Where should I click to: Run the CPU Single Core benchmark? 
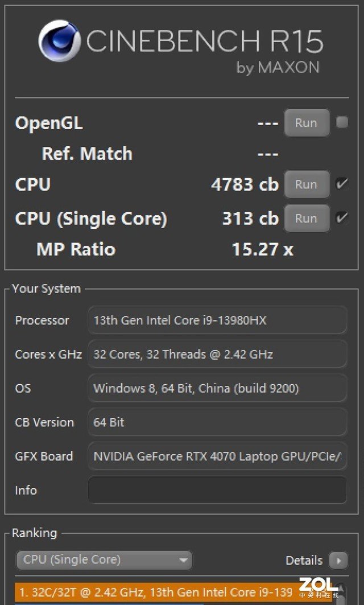click(307, 218)
